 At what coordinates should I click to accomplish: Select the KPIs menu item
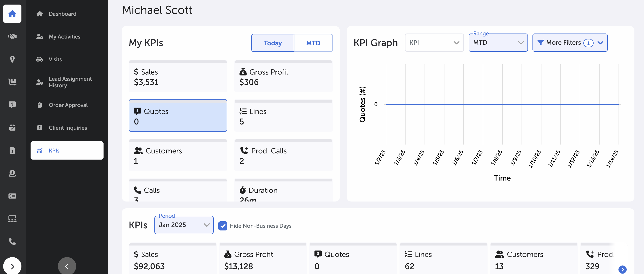[67, 150]
